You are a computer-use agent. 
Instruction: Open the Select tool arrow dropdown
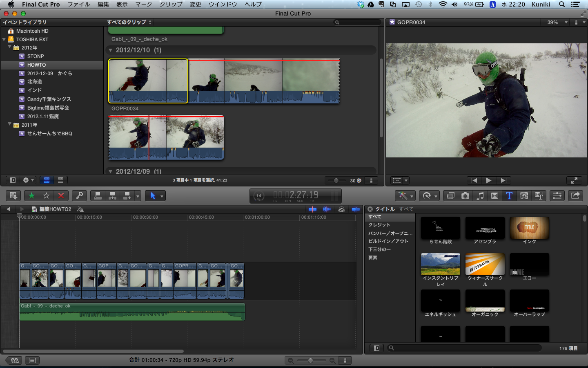tap(162, 196)
